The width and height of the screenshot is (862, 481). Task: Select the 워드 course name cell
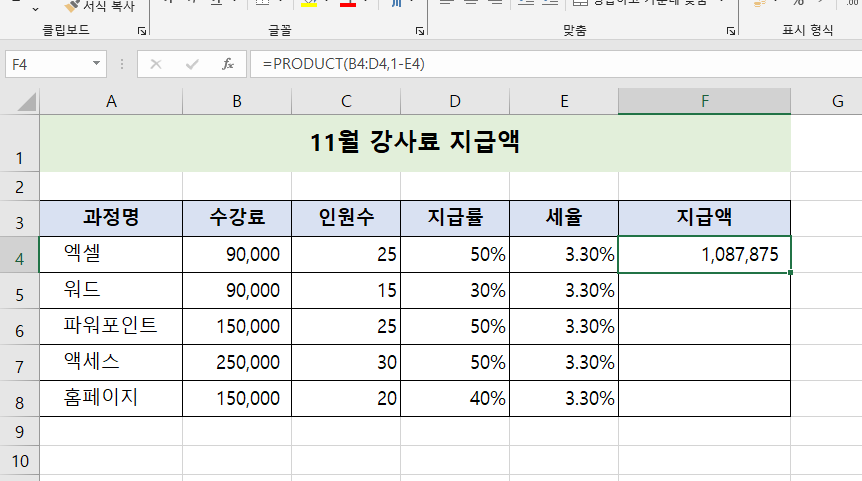[x=111, y=291]
